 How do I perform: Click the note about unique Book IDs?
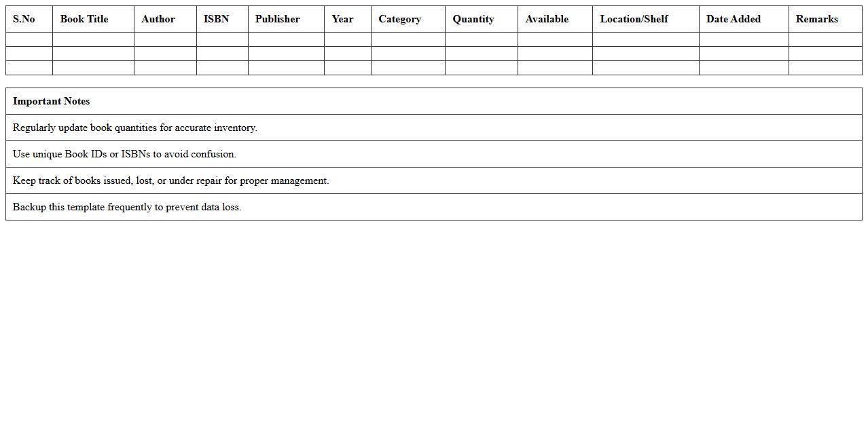click(x=124, y=154)
